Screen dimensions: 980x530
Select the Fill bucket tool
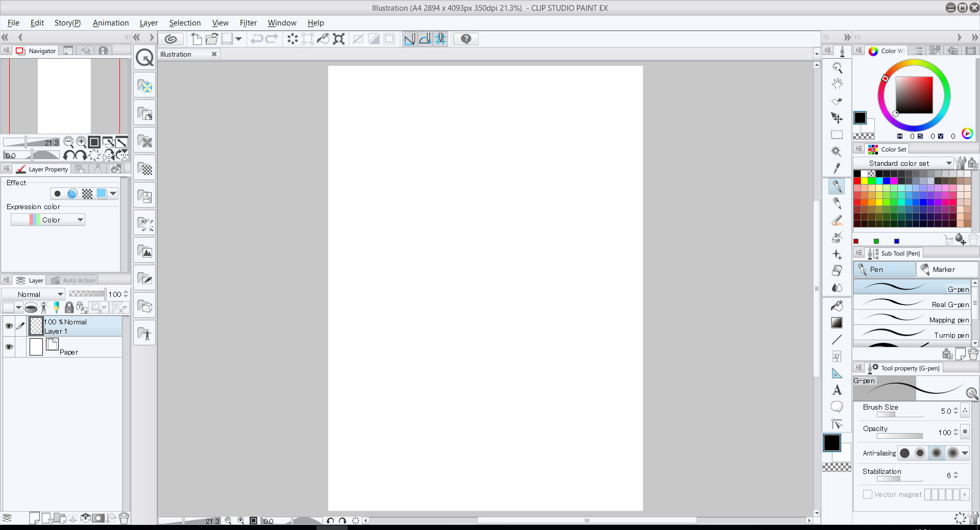837,306
